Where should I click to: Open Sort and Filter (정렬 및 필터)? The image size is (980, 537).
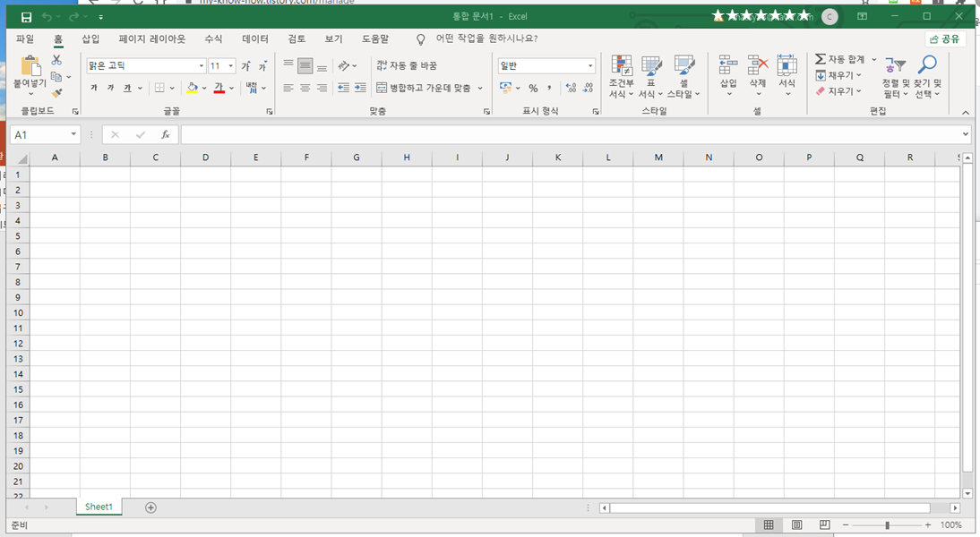tap(896, 76)
